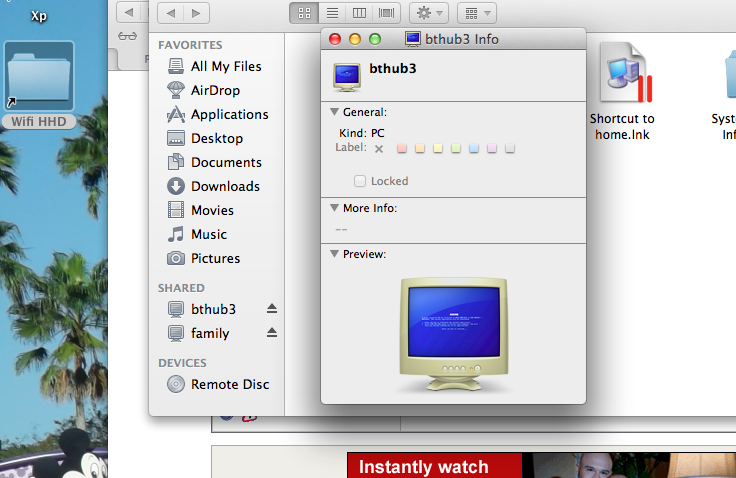736x478 pixels.
Task: Apply the gray label color
Action: [510, 148]
